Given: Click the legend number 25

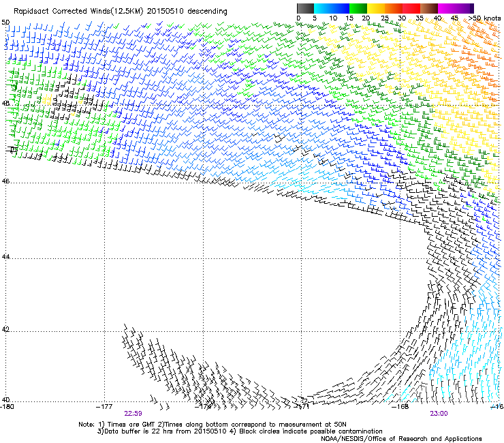Looking at the screenshot, I should point(385,18).
